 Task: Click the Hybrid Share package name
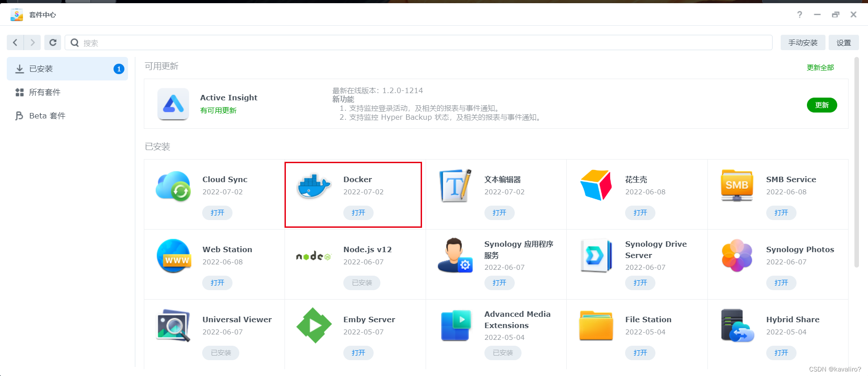pos(793,320)
